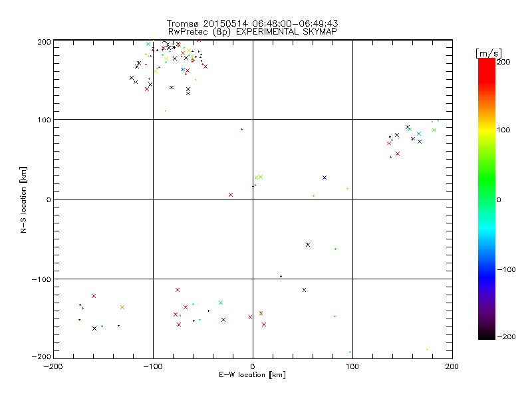Click the title 'Tromsø 20150514 06:48:00-06:49:43'
This screenshot has height=399, width=532.
click(x=252, y=23)
